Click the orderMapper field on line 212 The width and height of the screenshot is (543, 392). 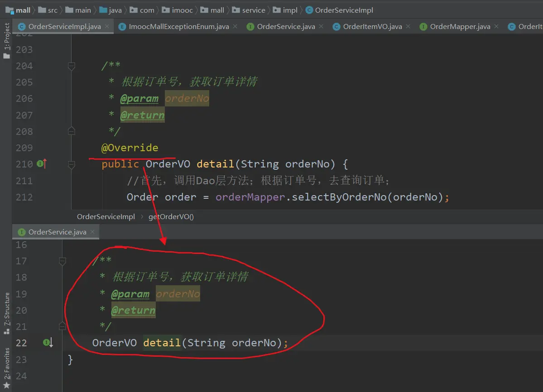(250, 197)
